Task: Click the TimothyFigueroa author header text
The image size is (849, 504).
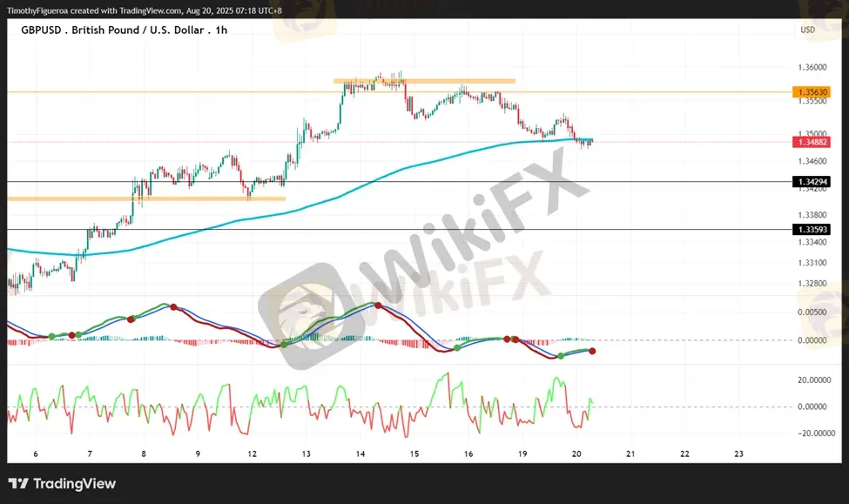Action: (44, 10)
